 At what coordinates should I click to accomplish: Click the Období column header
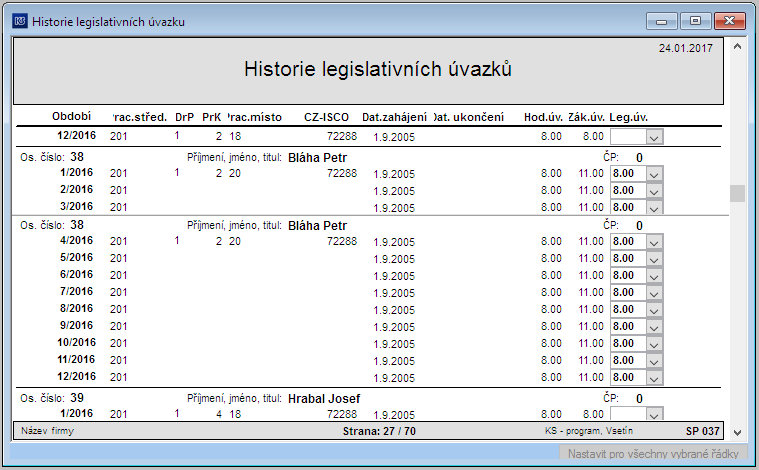coord(72,116)
